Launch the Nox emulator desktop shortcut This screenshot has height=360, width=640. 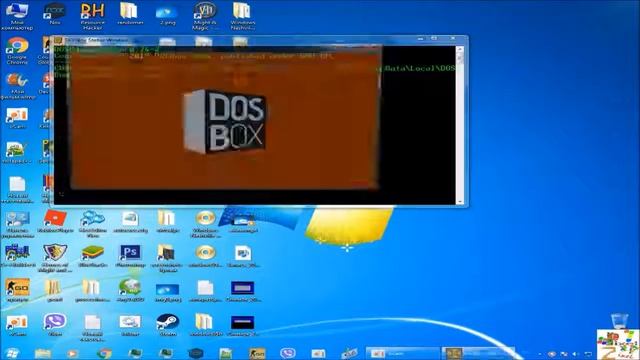[x=54, y=14]
